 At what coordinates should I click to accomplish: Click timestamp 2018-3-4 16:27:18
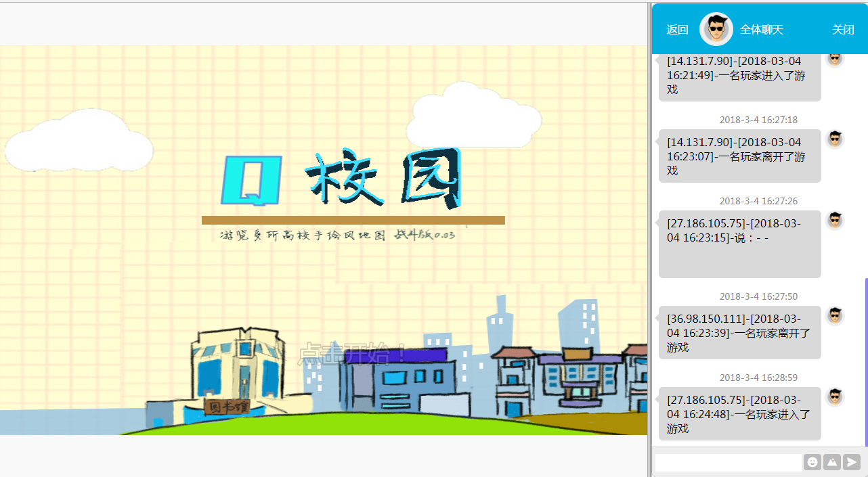click(758, 120)
